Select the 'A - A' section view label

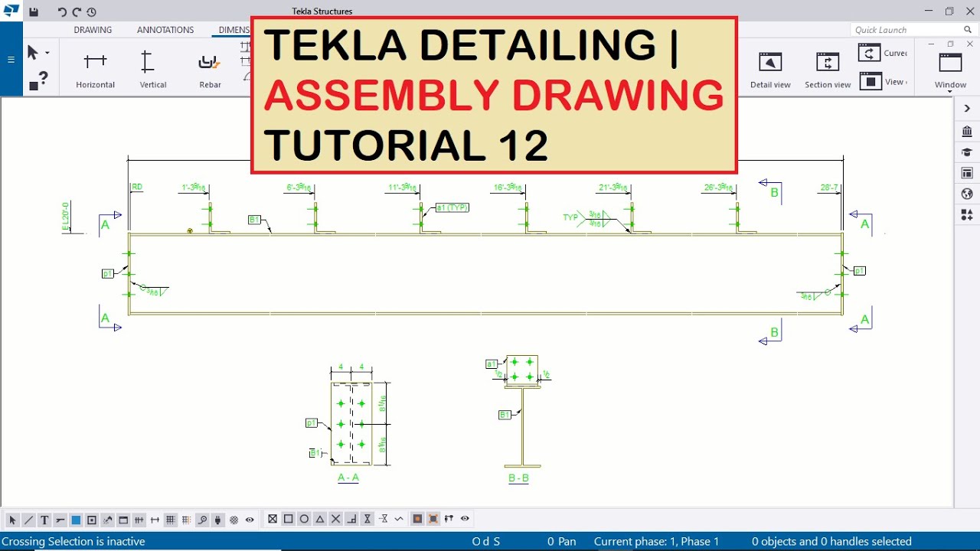[x=348, y=478]
